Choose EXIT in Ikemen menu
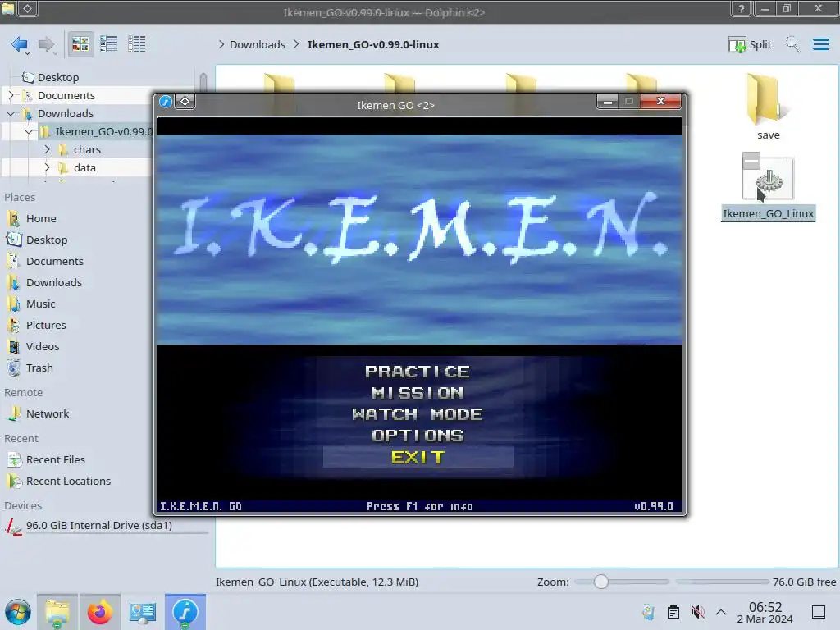The width and height of the screenshot is (840, 630). (418, 457)
